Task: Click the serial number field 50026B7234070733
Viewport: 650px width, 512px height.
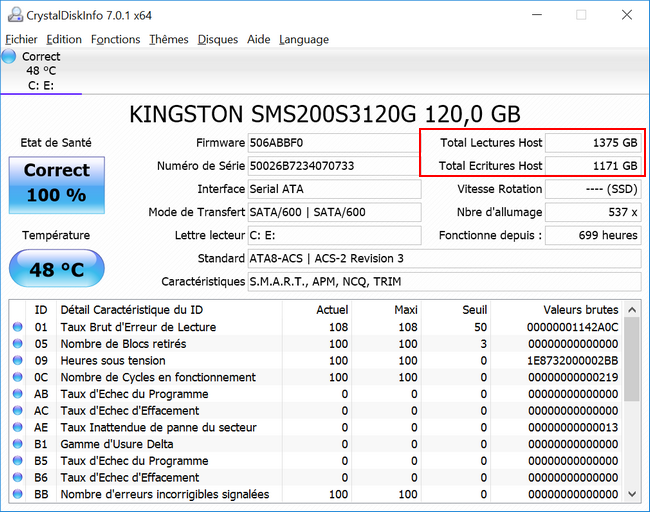Action: pyautogui.click(x=334, y=166)
